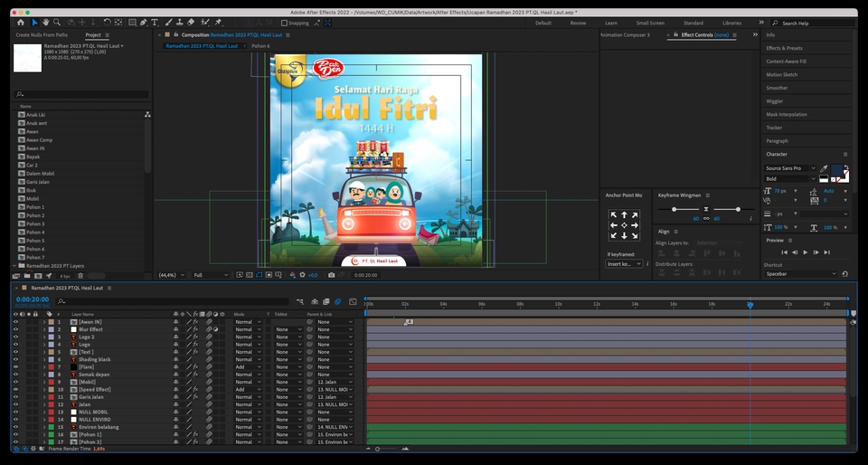Open the Content-Aware Fill panel
Viewport: 868px width, 465px height.
click(x=786, y=62)
